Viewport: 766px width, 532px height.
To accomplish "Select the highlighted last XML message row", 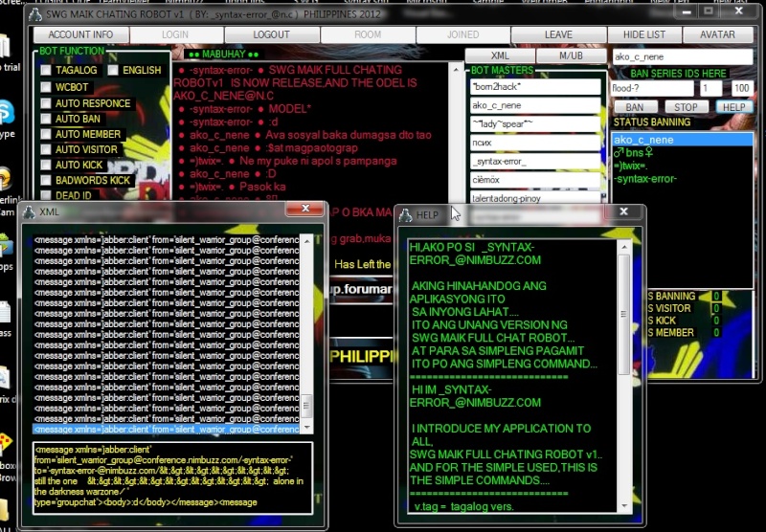I will pos(167,430).
